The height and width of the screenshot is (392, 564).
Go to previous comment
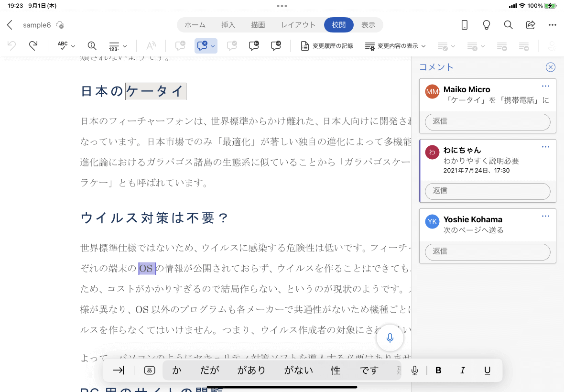point(254,46)
